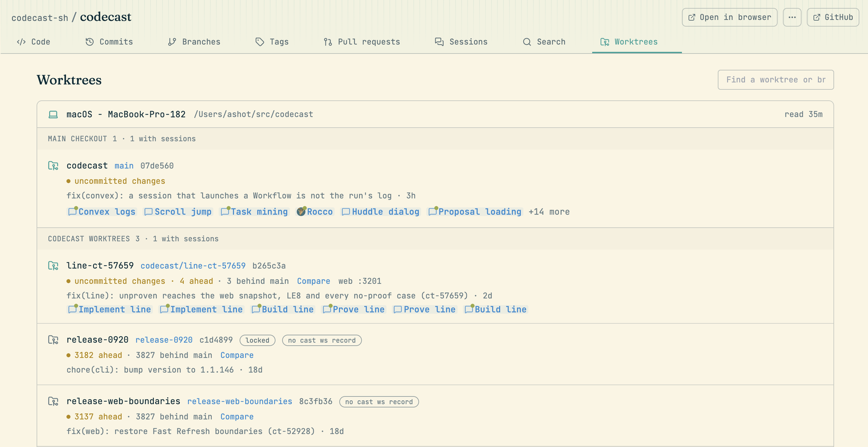The image size is (868, 447).
Task: Switch to the Commits tab
Action: pos(109,42)
